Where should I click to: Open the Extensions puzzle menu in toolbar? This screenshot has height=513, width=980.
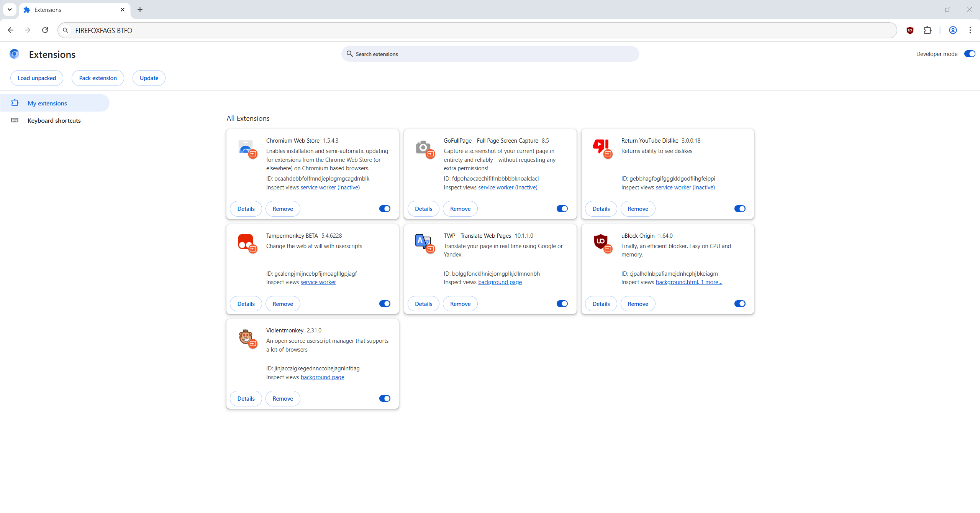pyautogui.click(x=928, y=30)
